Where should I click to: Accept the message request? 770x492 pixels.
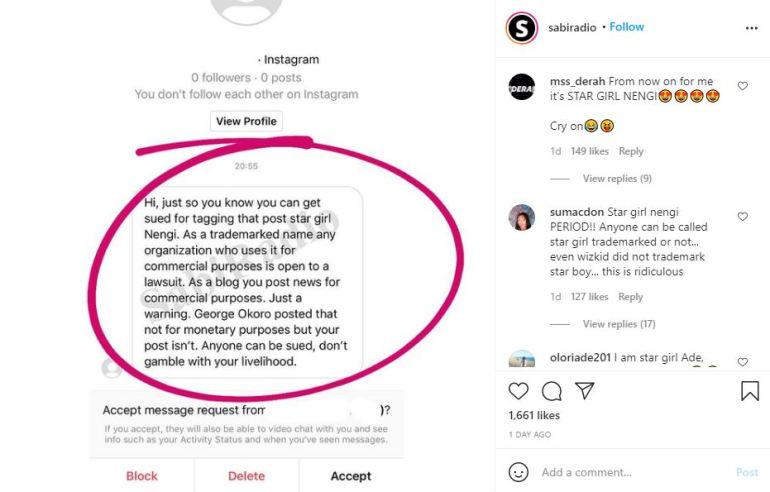pos(351,476)
